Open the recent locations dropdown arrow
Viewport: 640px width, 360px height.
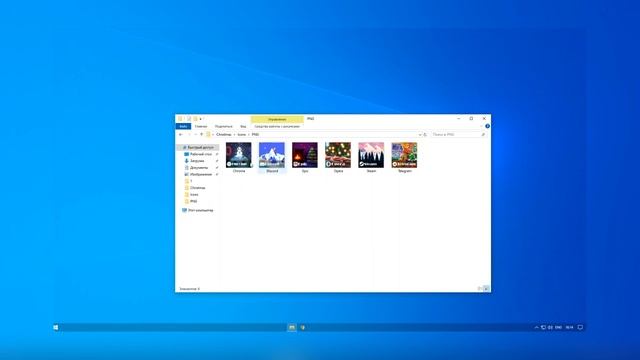pos(196,134)
